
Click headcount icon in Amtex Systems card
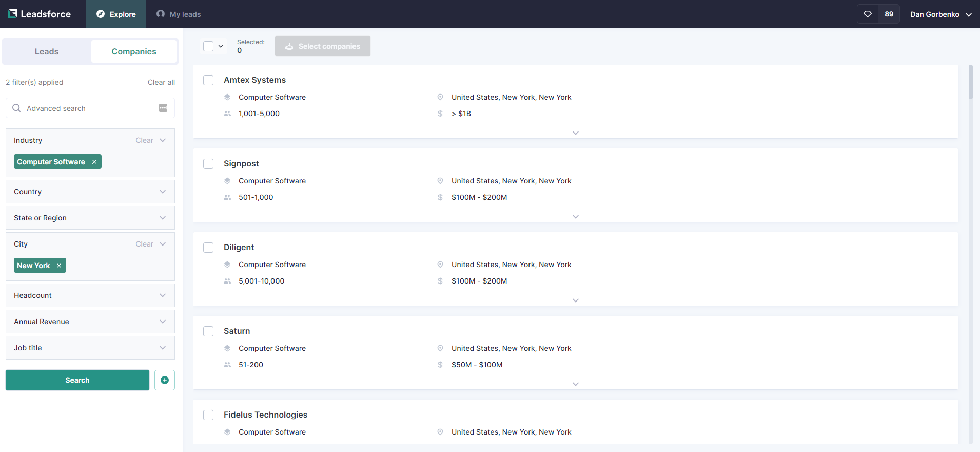(x=227, y=114)
